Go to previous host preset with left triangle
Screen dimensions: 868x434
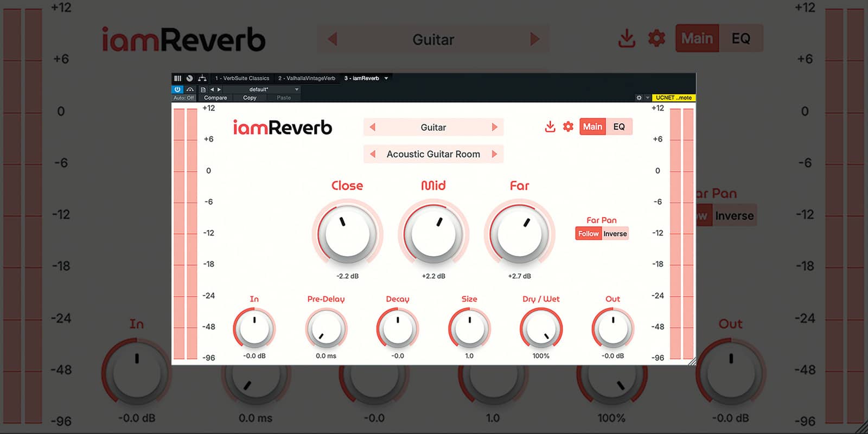click(212, 90)
